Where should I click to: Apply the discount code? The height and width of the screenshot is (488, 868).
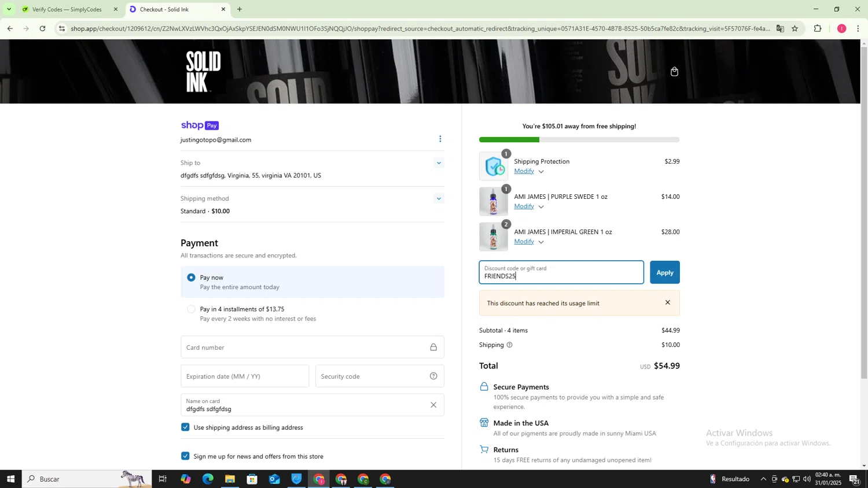click(665, 272)
